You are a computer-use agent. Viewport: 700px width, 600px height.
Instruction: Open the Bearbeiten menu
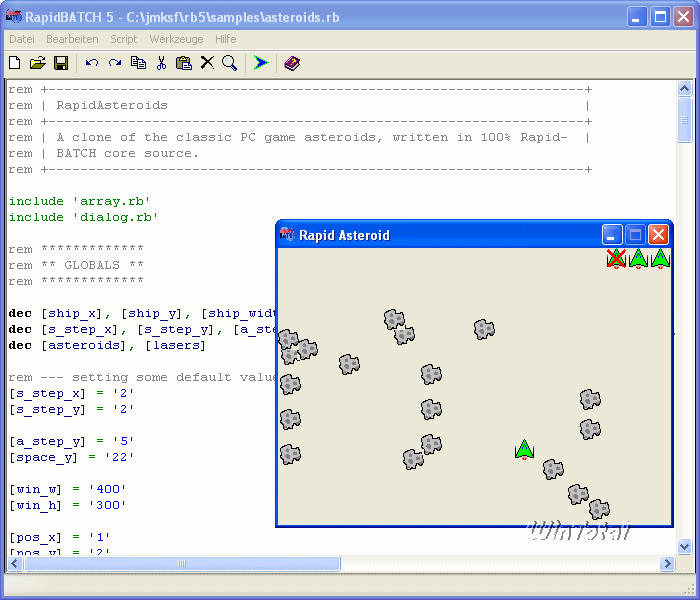tap(72, 39)
